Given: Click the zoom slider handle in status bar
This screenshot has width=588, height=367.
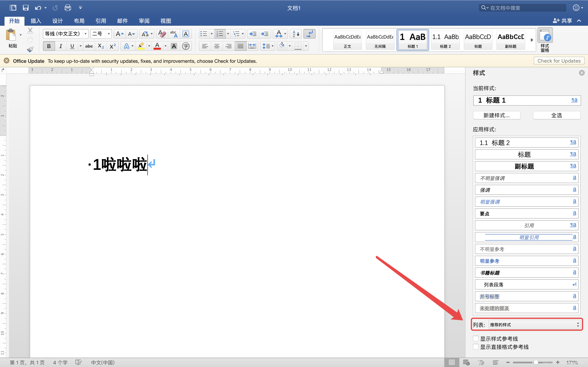Looking at the screenshot, I should coord(536,362).
